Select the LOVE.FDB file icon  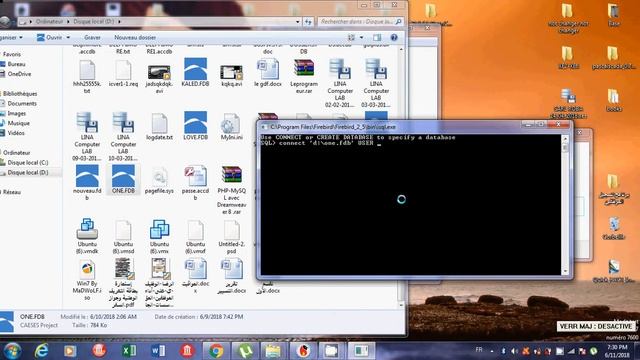point(196,126)
